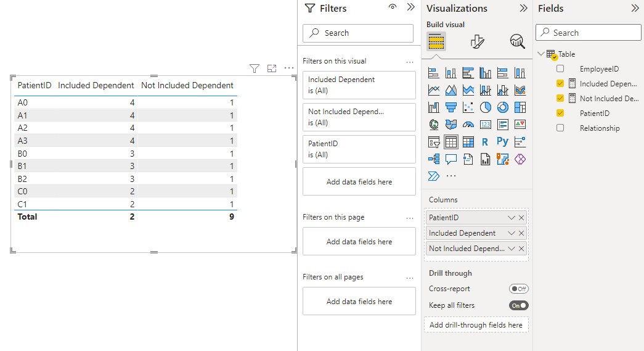Select the Pie chart visual
644x351 pixels.
tap(486, 107)
